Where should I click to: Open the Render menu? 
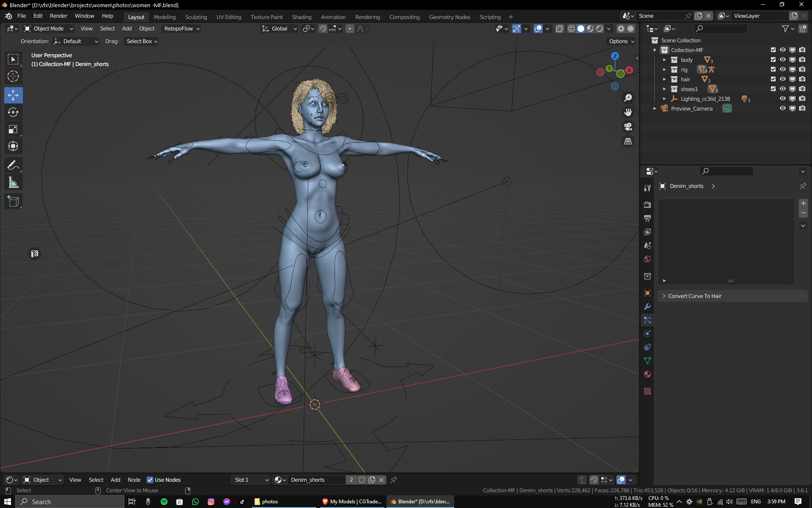click(x=58, y=16)
